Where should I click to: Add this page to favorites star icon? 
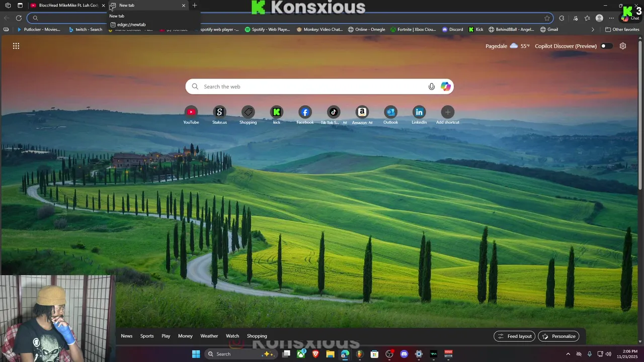[547, 18]
